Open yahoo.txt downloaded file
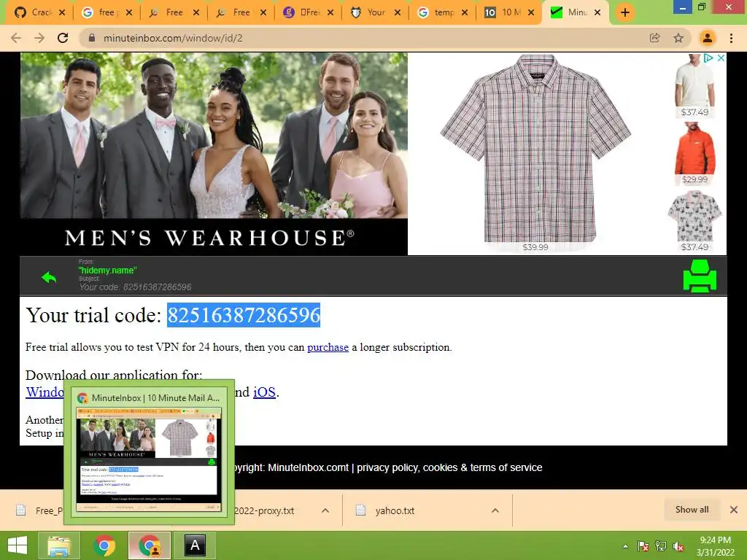This screenshot has height=560, width=747. tap(395, 510)
